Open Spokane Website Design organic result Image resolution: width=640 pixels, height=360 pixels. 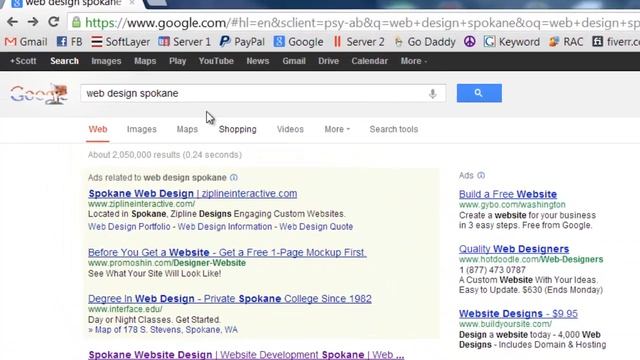tap(246, 355)
